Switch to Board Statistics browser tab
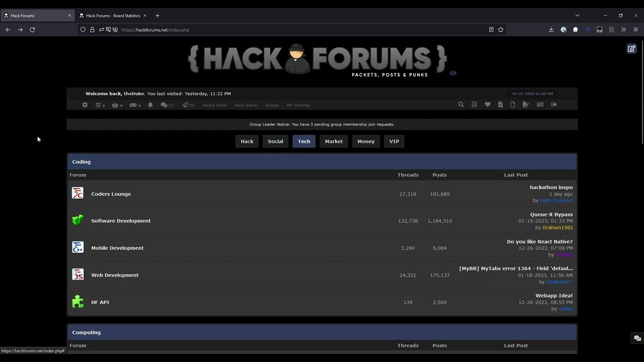This screenshot has height=362, width=644. click(113, 16)
